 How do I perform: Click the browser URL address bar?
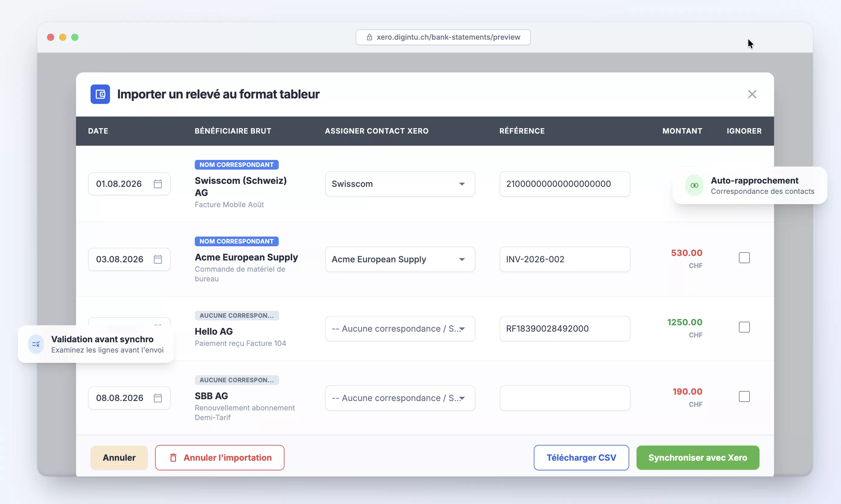(x=443, y=37)
